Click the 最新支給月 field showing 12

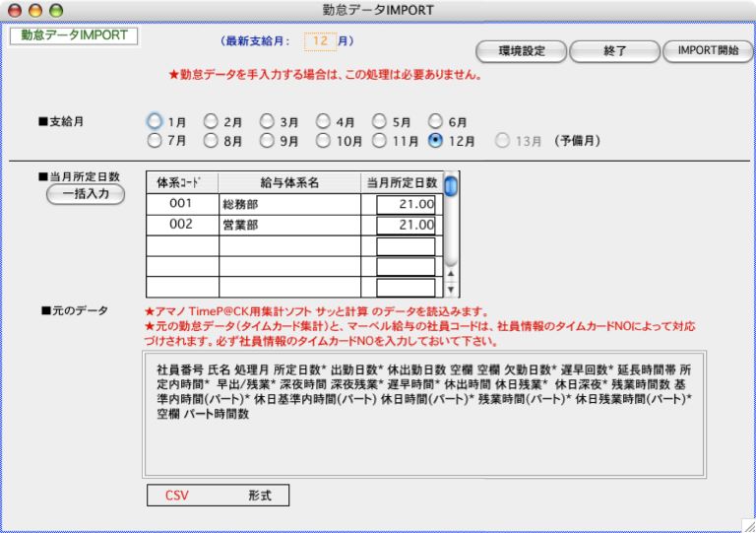point(319,41)
